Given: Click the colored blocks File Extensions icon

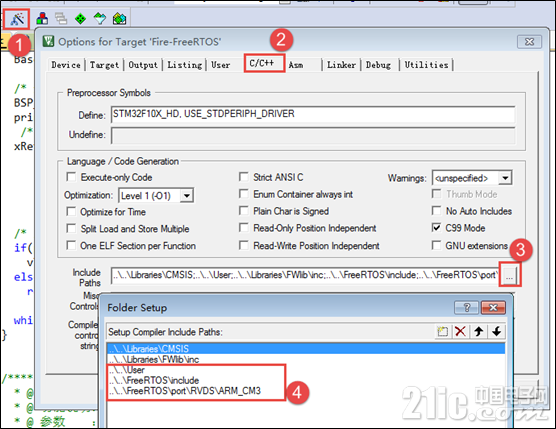Looking at the screenshot, I should point(42,18).
